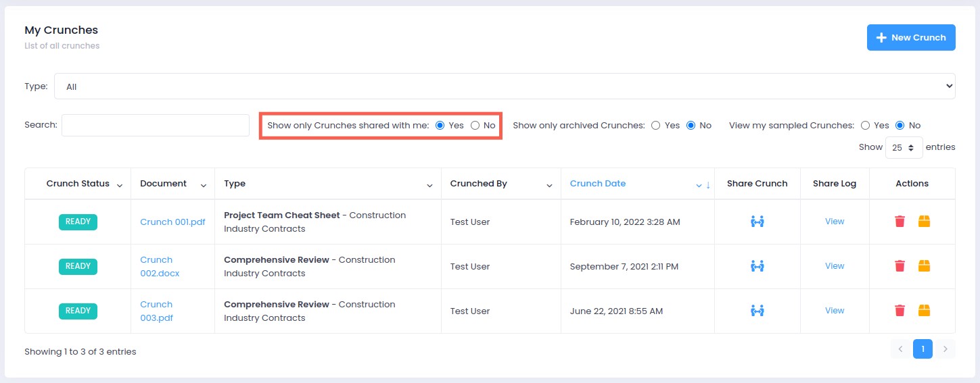Archive Crunch 002.docx with orange box icon
Screen dimensions: 980x383
coord(925,266)
